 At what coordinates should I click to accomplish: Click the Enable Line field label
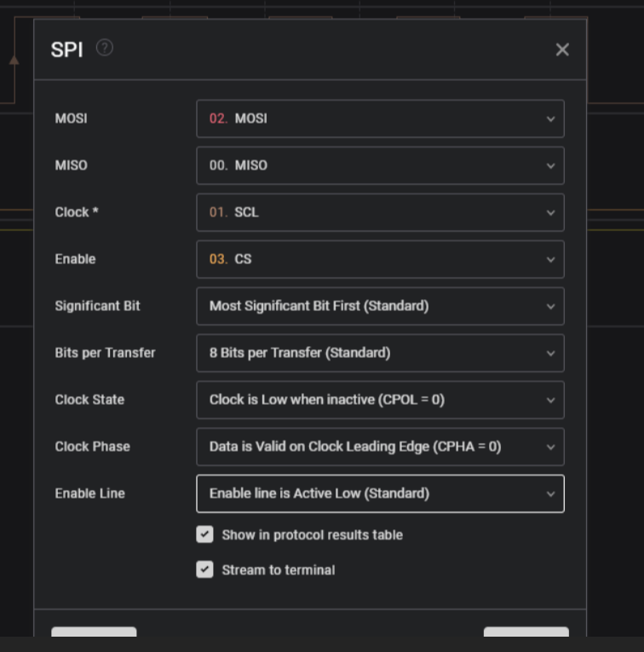(89, 493)
